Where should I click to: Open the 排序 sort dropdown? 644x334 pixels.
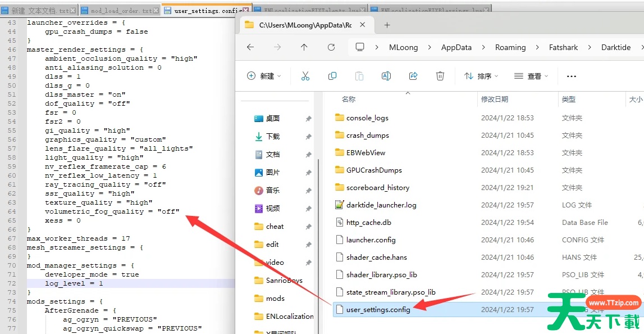pyautogui.click(x=481, y=76)
